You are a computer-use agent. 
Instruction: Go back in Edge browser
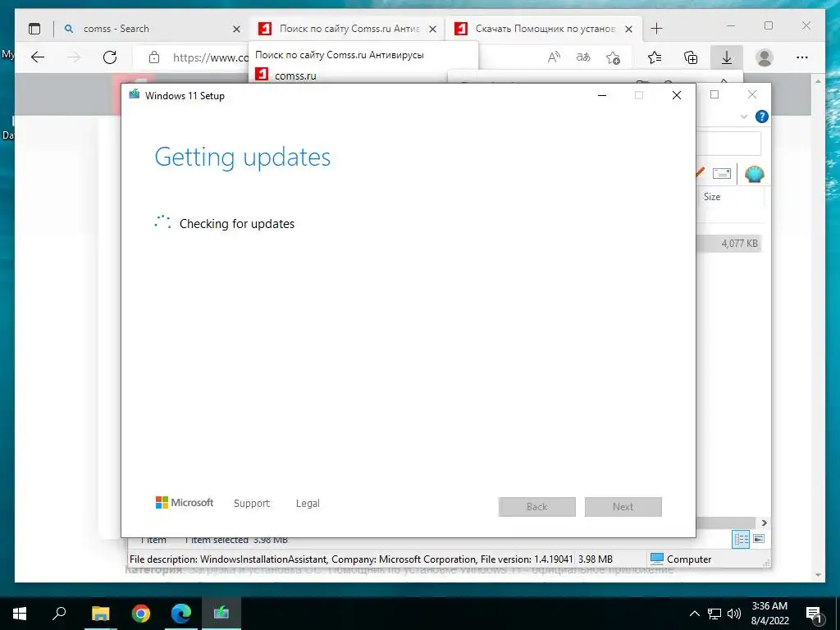click(x=38, y=57)
